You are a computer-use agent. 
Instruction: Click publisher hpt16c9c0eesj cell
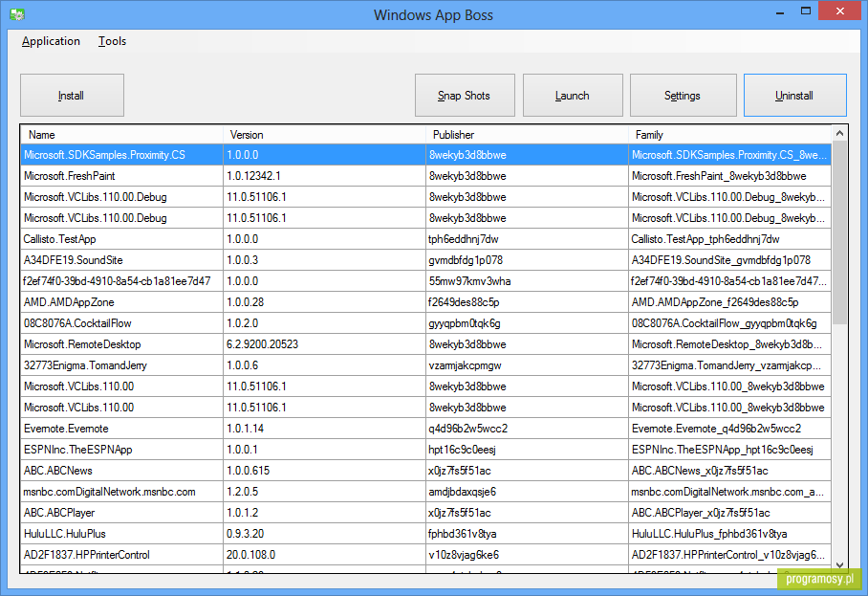[x=527, y=450]
